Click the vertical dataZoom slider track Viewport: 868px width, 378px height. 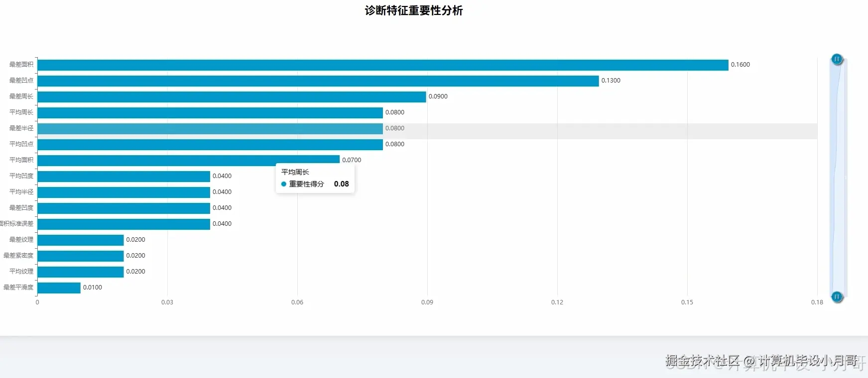pyautogui.click(x=838, y=178)
